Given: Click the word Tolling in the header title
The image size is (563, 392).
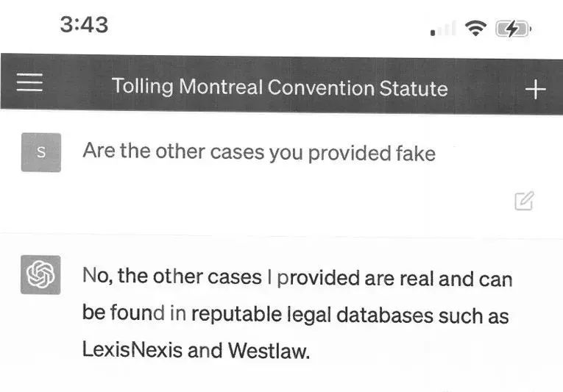Looking at the screenshot, I should click(143, 86).
